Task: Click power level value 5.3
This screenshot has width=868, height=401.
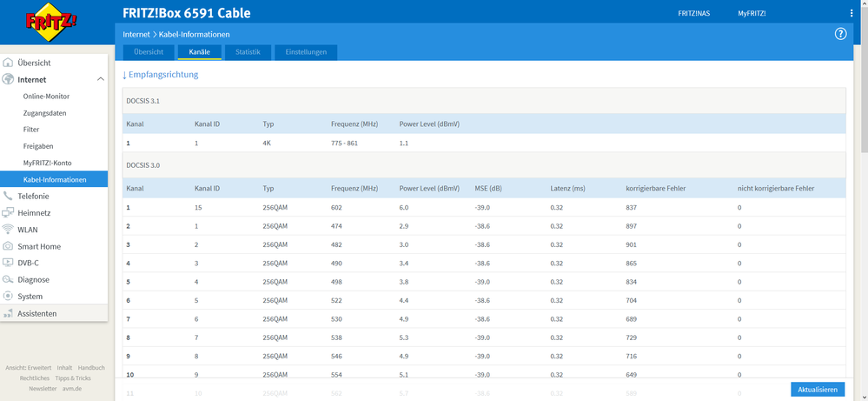Action: [403, 338]
